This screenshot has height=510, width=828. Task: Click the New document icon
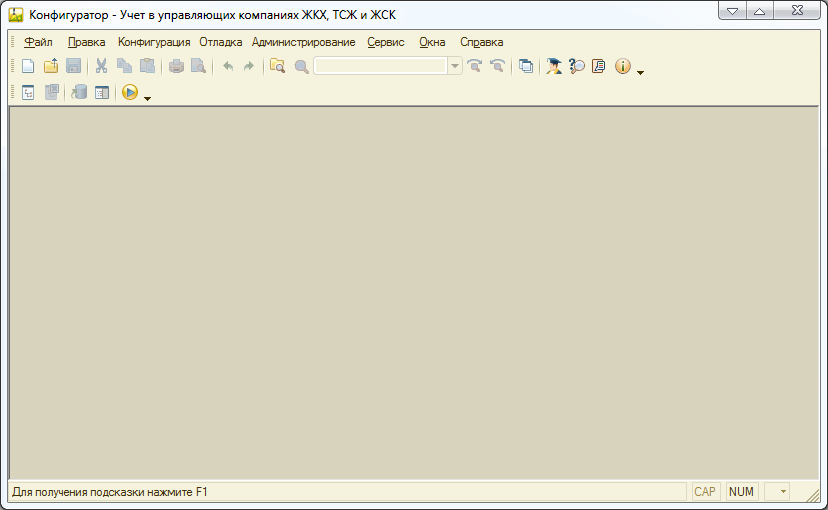[x=28, y=66]
